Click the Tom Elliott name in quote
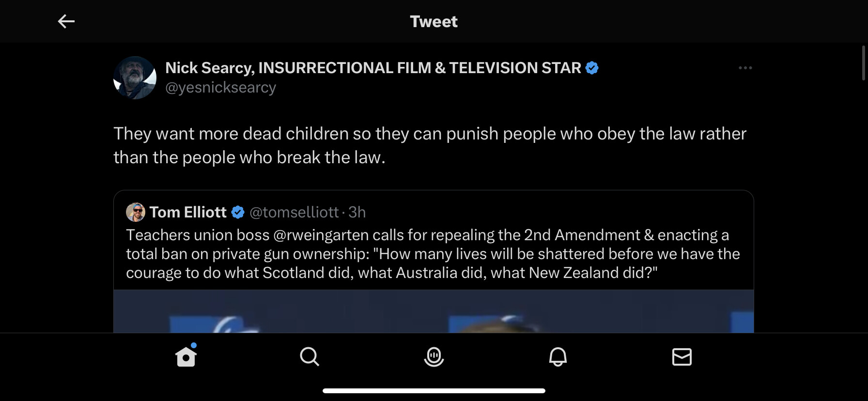 point(188,212)
